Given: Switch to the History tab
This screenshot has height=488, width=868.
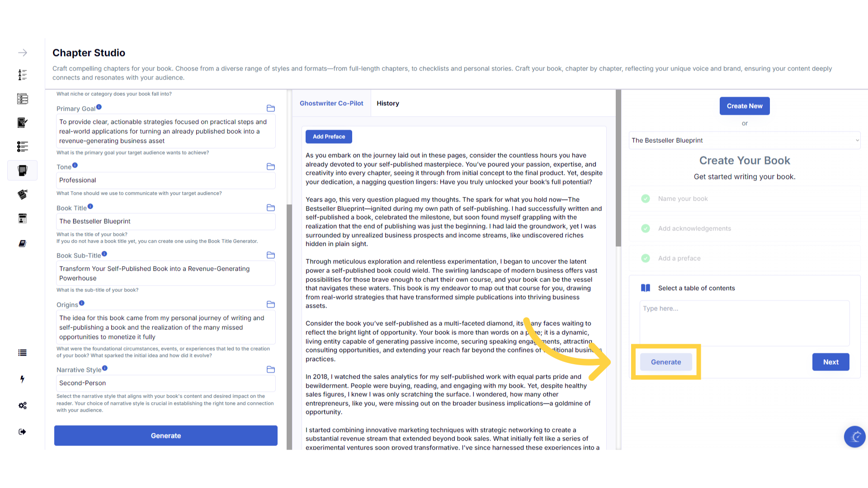Looking at the screenshot, I should 387,103.
